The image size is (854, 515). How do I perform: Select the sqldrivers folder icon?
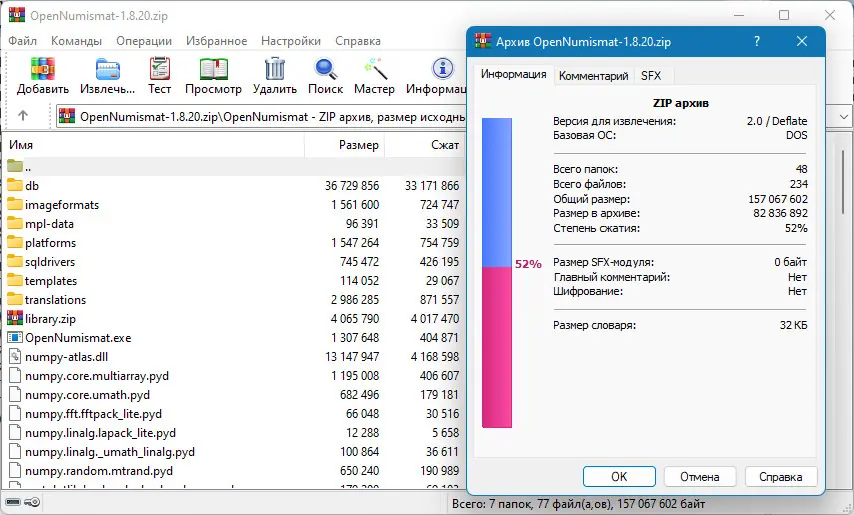[x=15, y=262]
